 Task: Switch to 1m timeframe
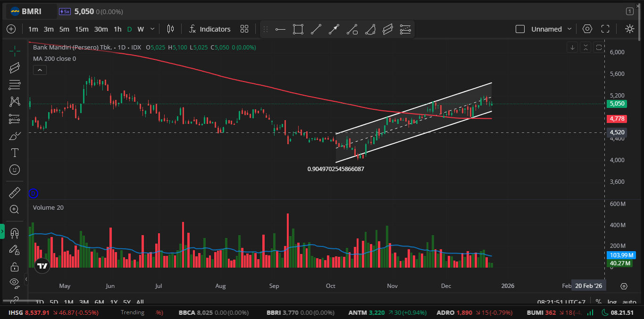33,29
